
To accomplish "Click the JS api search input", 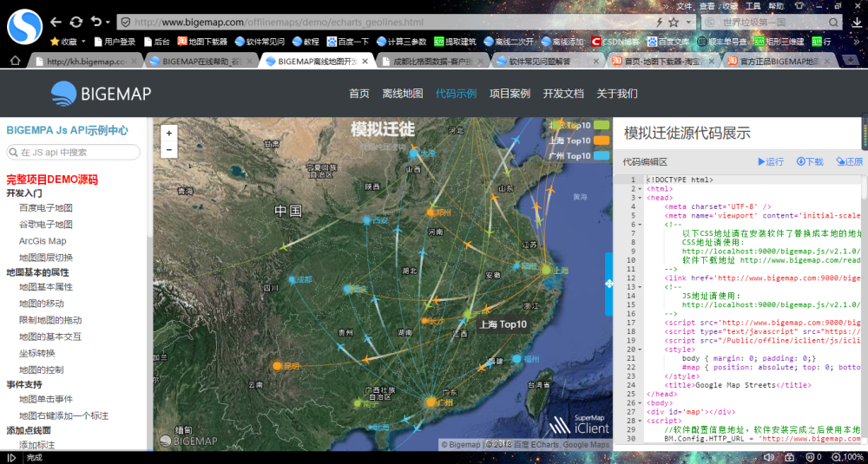I will (74, 152).
